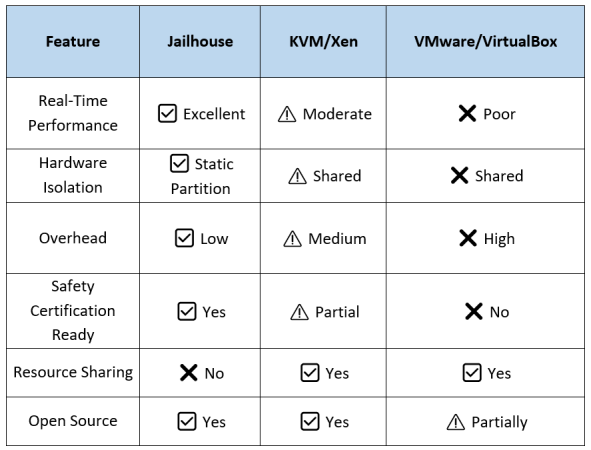Click the warning icon next to Partial
591x450 pixels.
pyautogui.click(x=300, y=312)
